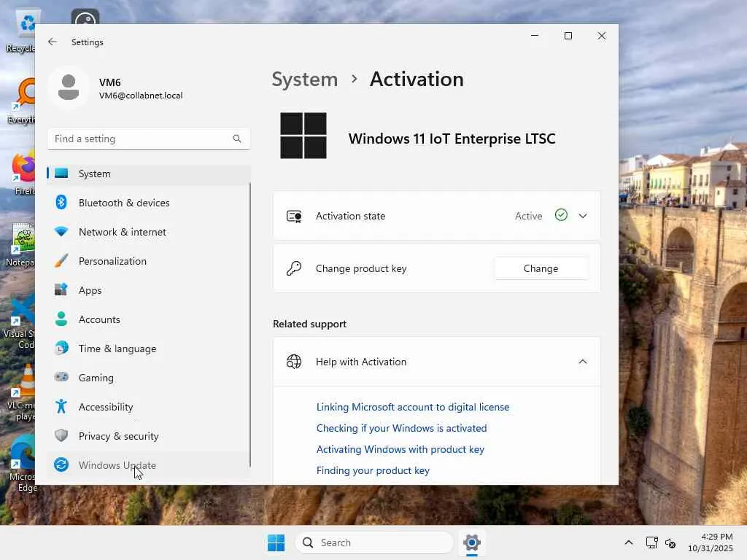747x560 pixels.
Task: Open the clock and date in taskbar
Action: point(711,542)
